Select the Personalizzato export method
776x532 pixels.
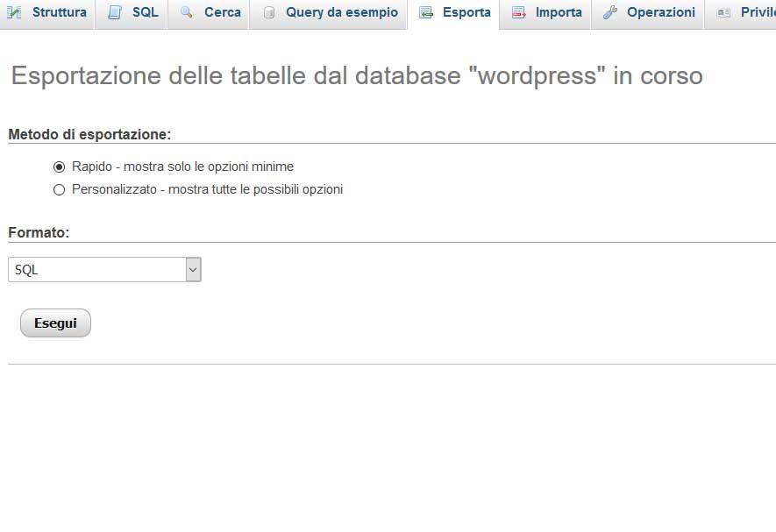click(59, 189)
